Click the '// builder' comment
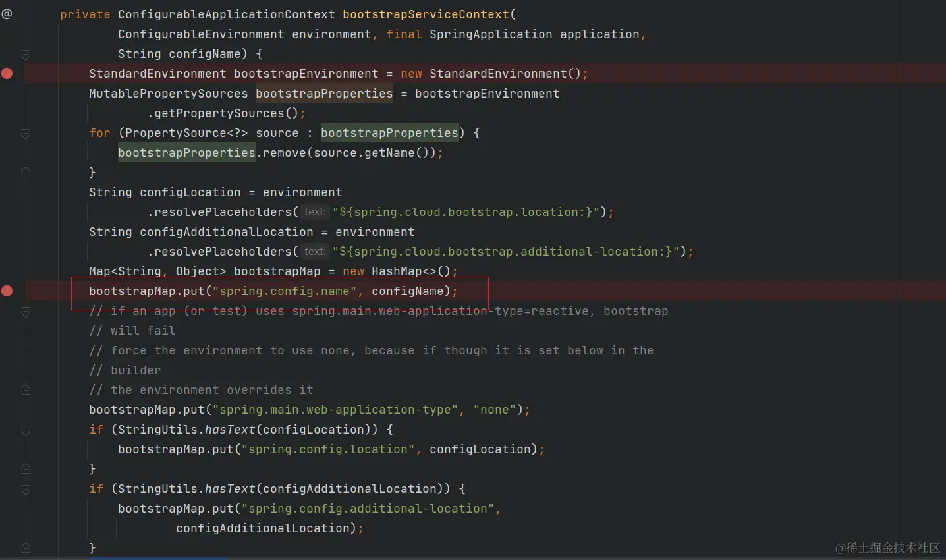The height and width of the screenshot is (560, 946). pyautogui.click(x=125, y=370)
